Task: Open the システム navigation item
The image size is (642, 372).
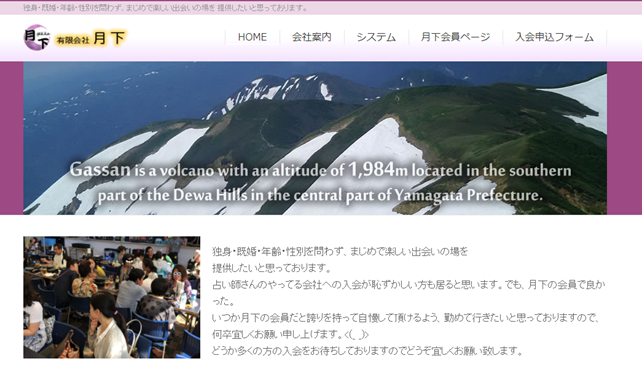Action: point(376,37)
